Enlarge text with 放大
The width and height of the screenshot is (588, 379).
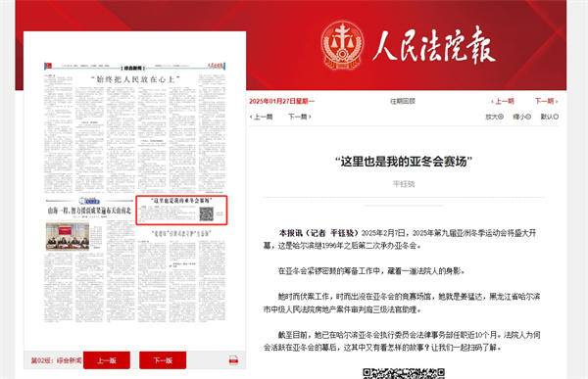[x=494, y=117]
